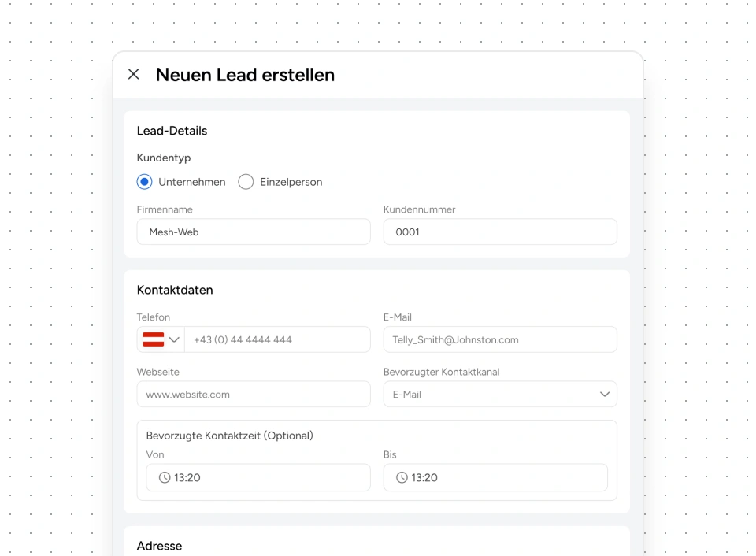Click the Neuen Lead erstellen title

pyautogui.click(x=245, y=75)
